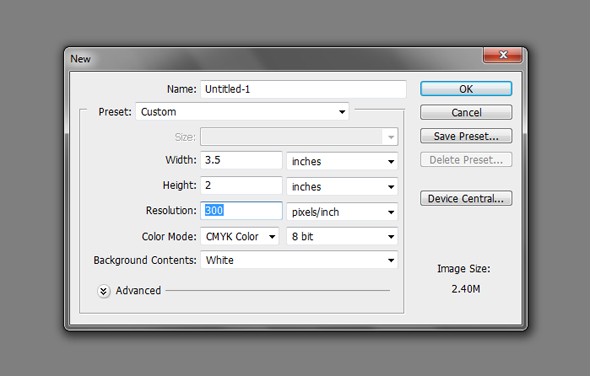Click the Height value field
590x376 pixels.
(x=241, y=185)
